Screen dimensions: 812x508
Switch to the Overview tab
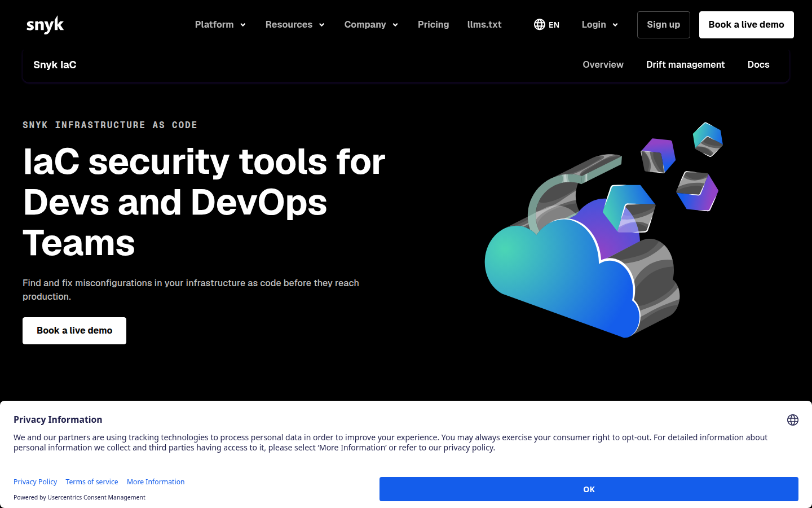click(603, 65)
